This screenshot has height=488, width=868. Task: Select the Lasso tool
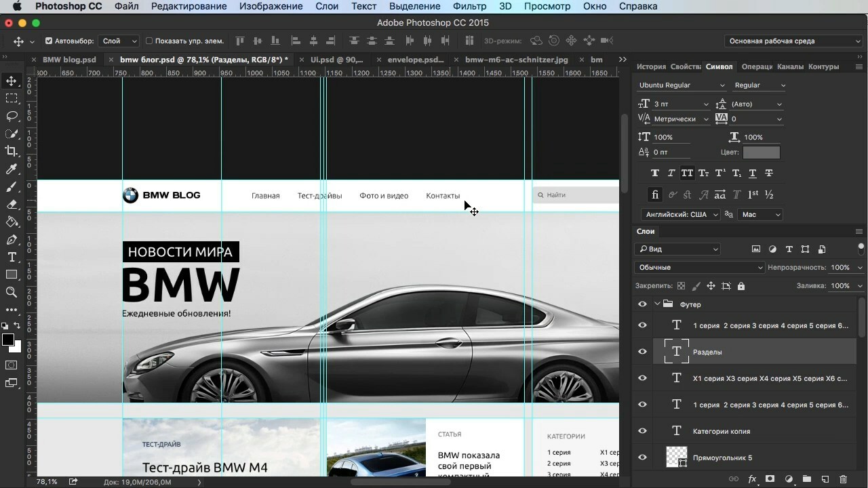click(x=12, y=116)
